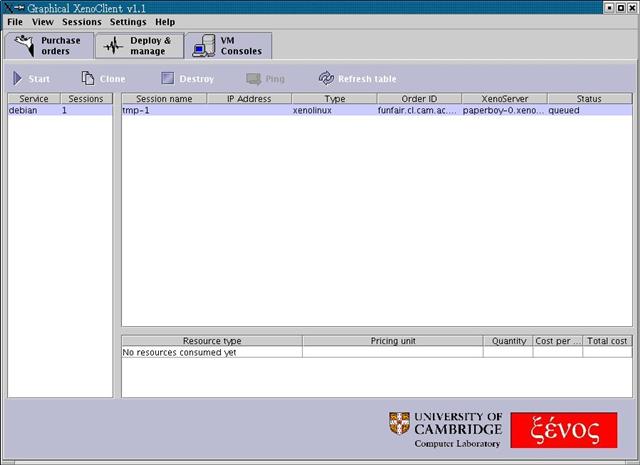The width and height of the screenshot is (640, 465).
Task: Click the Resource type column header
Action: [212, 341]
